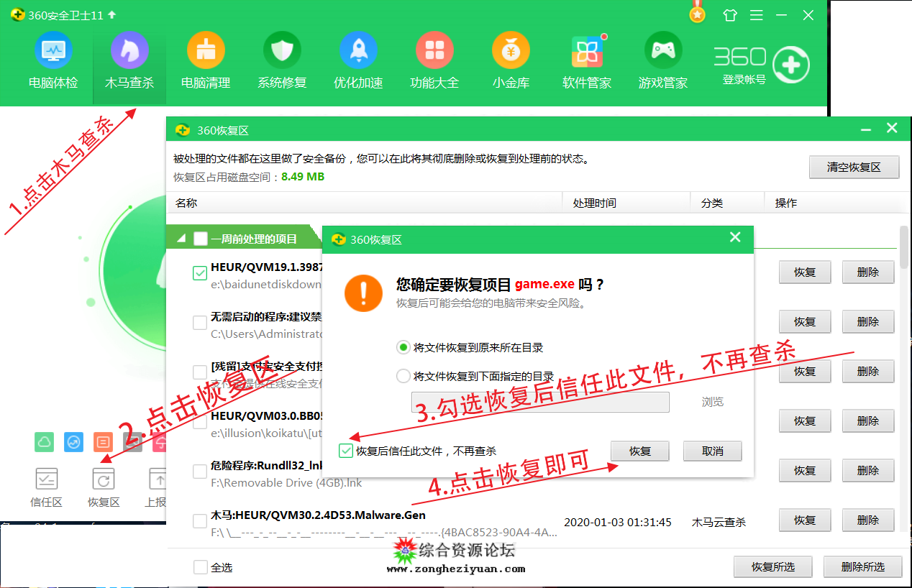Open the 电脑清理 cleanup broom icon
The image size is (912, 588).
tap(206, 50)
